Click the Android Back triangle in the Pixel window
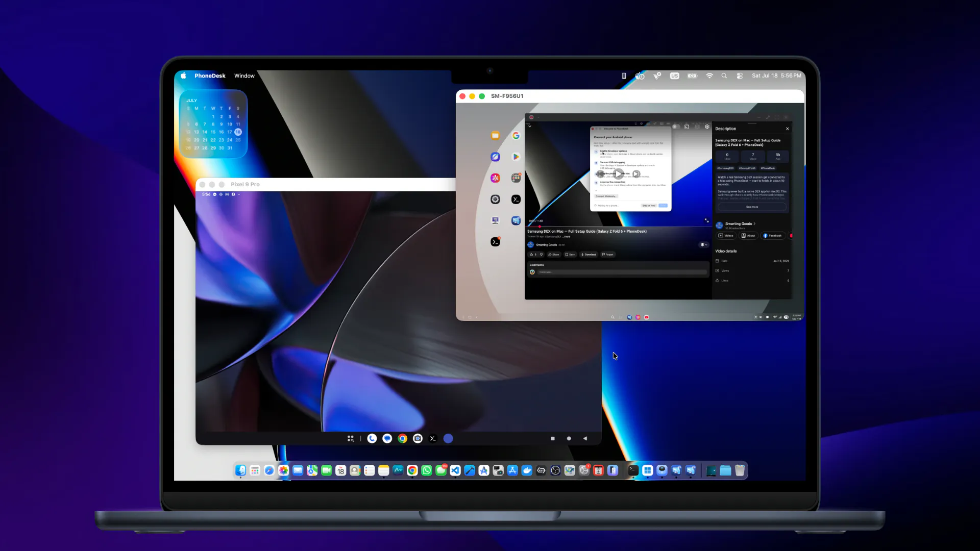 585,438
